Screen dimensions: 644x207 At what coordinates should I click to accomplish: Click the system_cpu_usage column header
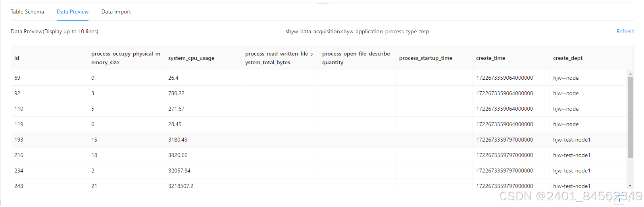191,58
